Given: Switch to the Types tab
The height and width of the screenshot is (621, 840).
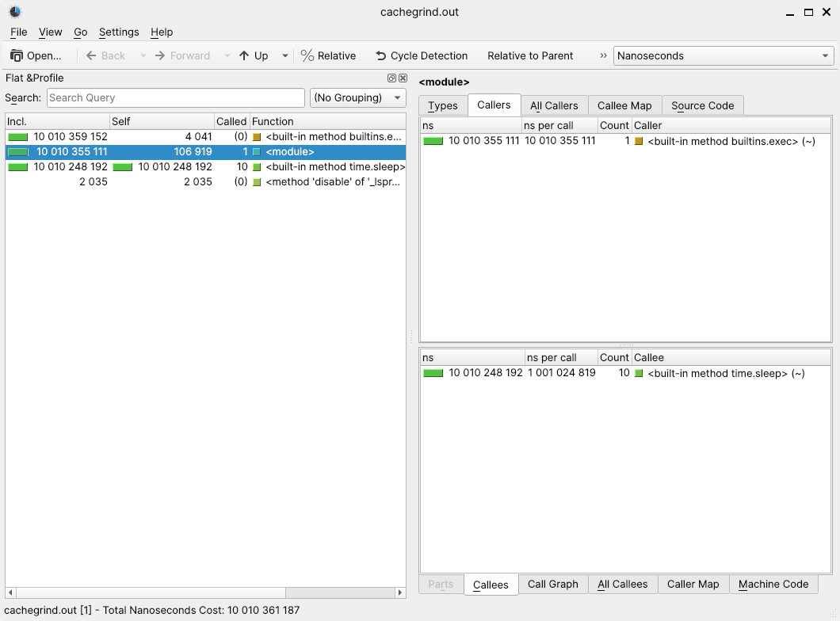Looking at the screenshot, I should coord(443,105).
